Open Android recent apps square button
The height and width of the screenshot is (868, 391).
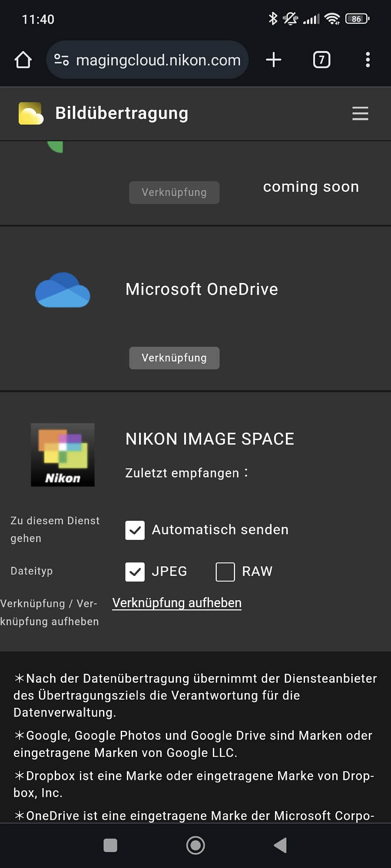coord(110,845)
